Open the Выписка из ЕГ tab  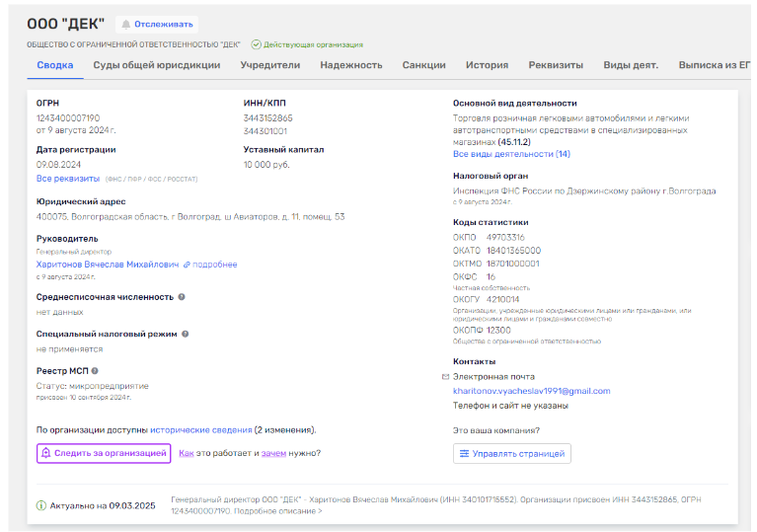(x=715, y=65)
